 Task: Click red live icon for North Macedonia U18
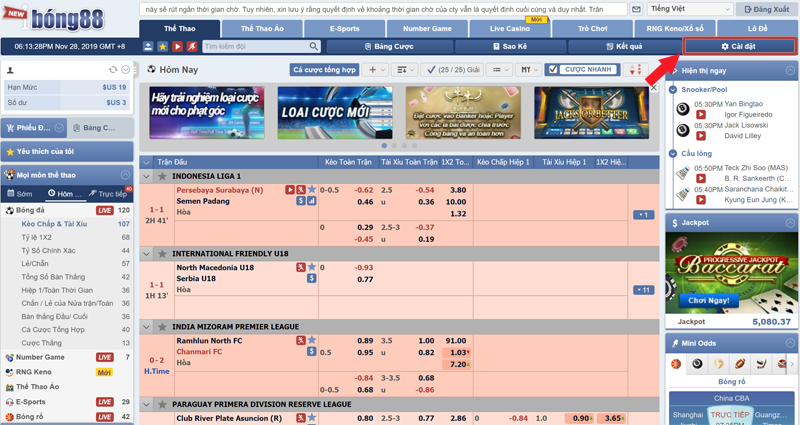pyautogui.click(x=301, y=267)
